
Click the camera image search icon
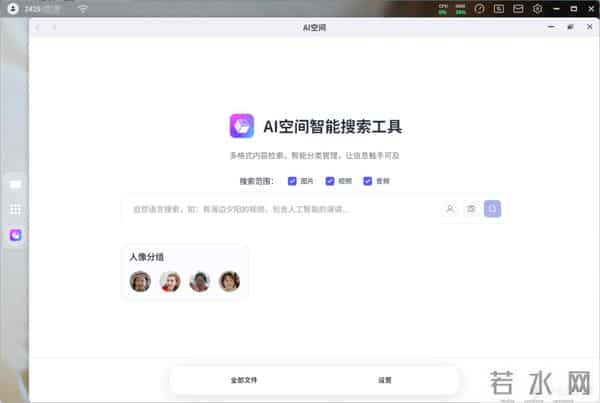[471, 209]
